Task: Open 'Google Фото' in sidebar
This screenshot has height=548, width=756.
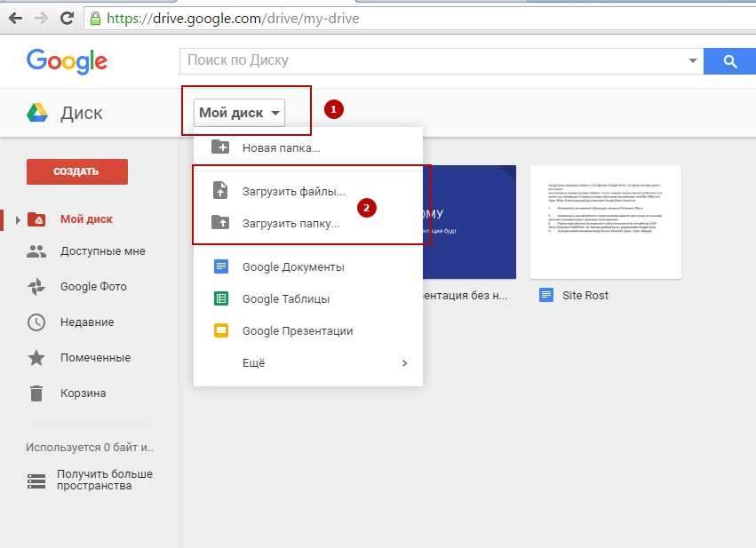Action: (x=93, y=287)
